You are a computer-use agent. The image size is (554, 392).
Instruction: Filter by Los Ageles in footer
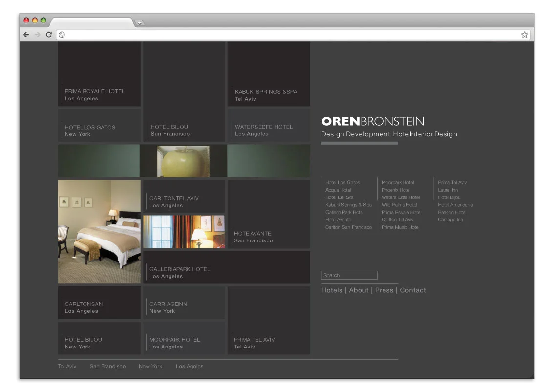pyautogui.click(x=190, y=366)
